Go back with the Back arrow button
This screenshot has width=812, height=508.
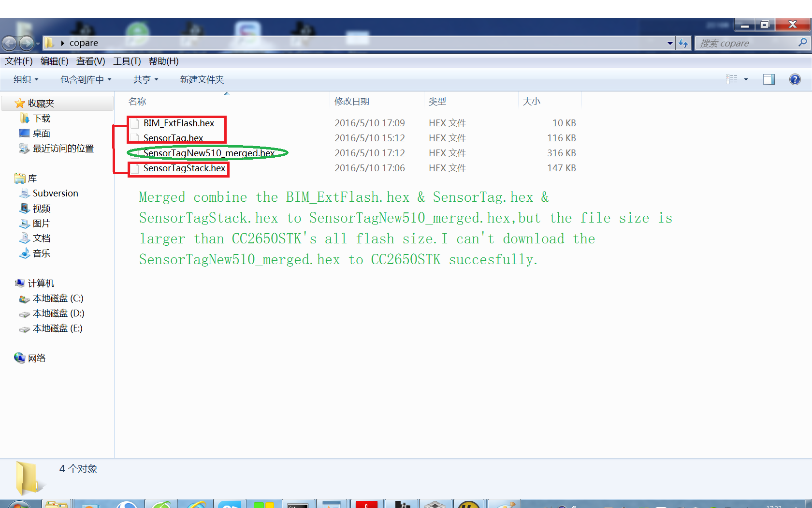[x=10, y=44]
